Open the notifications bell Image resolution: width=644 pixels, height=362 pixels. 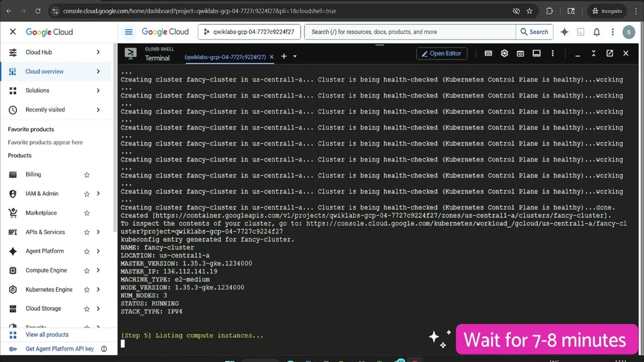pos(597,32)
